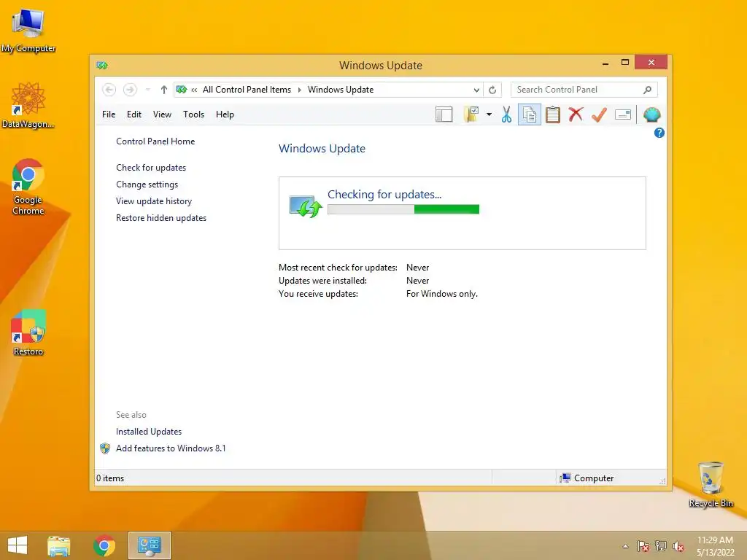This screenshot has width=747, height=560.
Task: Click the Windows Update breadcrumb in address bar
Action: click(340, 90)
